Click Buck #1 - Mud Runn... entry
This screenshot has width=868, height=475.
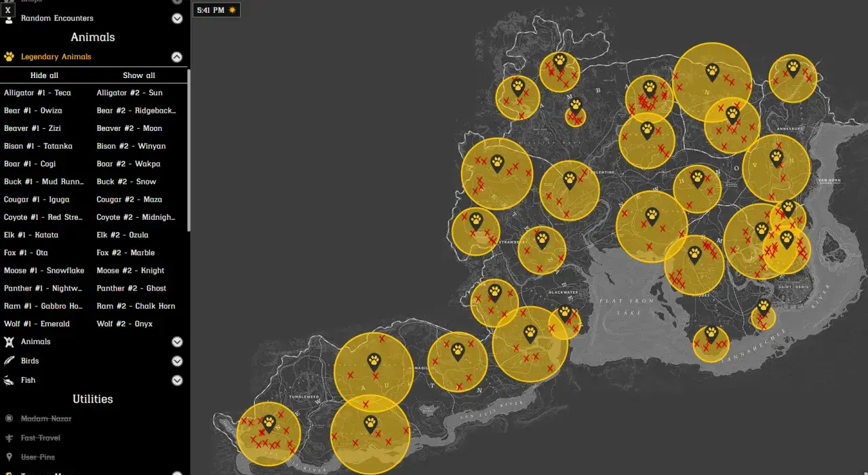click(x=44, y=181)
